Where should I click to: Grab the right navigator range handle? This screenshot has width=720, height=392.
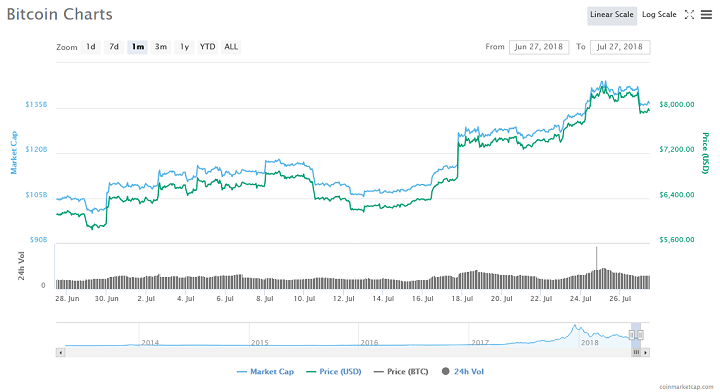pos(641,335)
